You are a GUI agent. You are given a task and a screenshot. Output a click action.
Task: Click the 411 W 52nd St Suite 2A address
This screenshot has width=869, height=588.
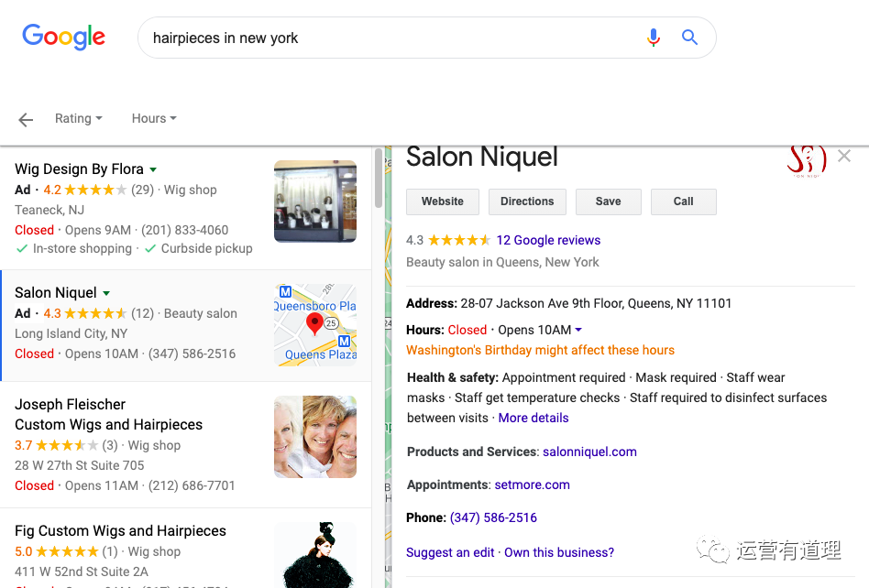82,572
